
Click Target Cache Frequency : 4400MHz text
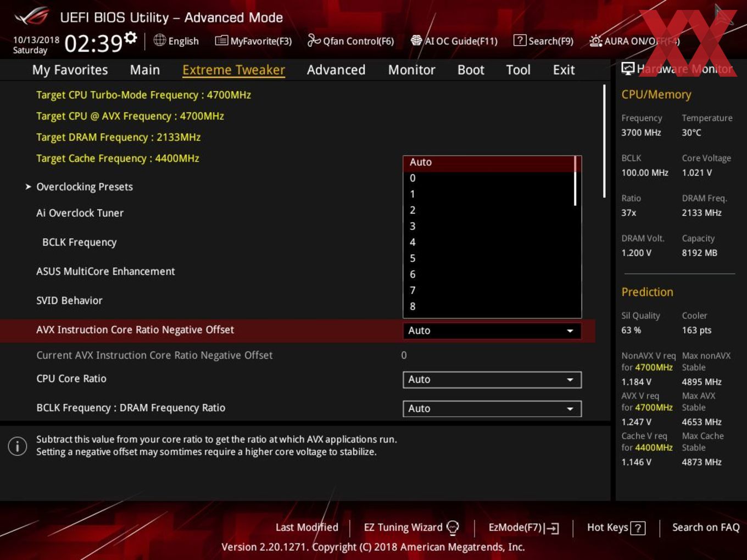pos(118,158)
